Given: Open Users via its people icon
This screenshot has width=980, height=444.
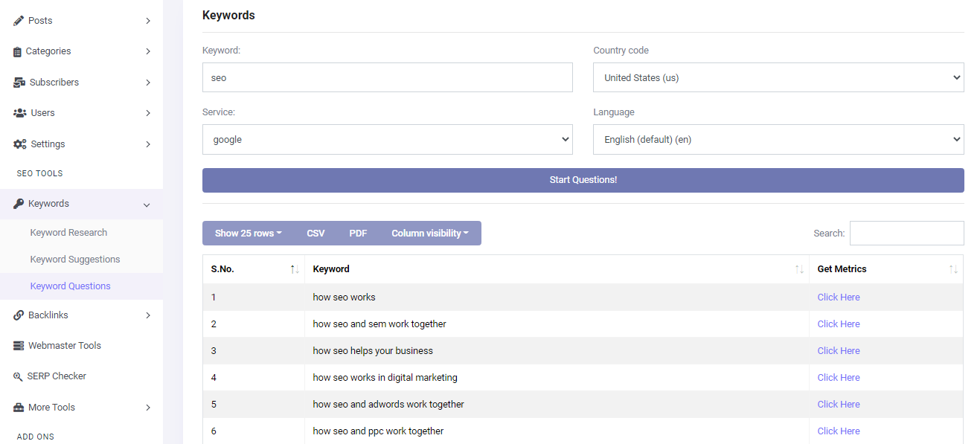Looking at the screenshot, I should point(20,113).
